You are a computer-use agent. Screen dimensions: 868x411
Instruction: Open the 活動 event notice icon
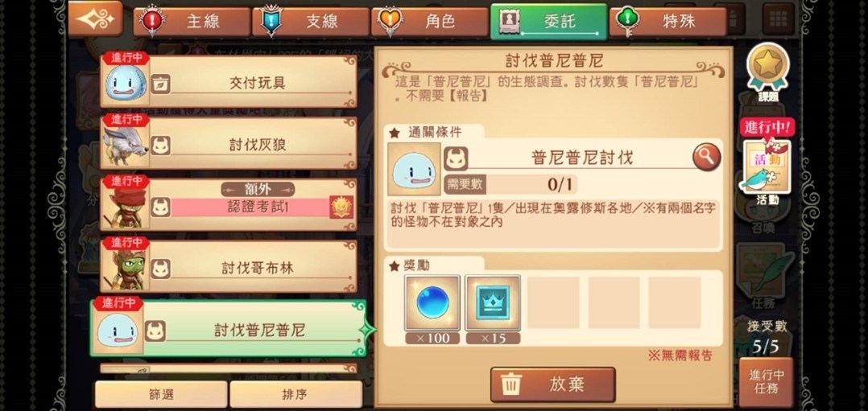coord(767,166)
